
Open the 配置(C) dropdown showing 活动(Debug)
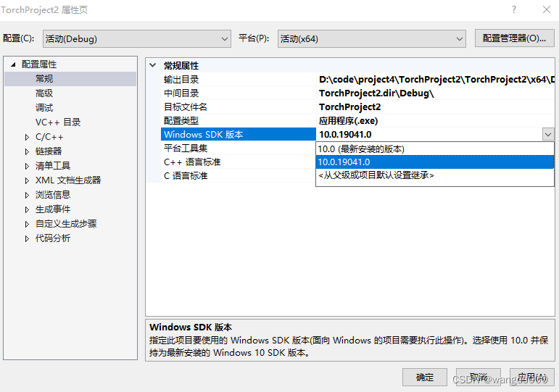(x=137, y=39)
